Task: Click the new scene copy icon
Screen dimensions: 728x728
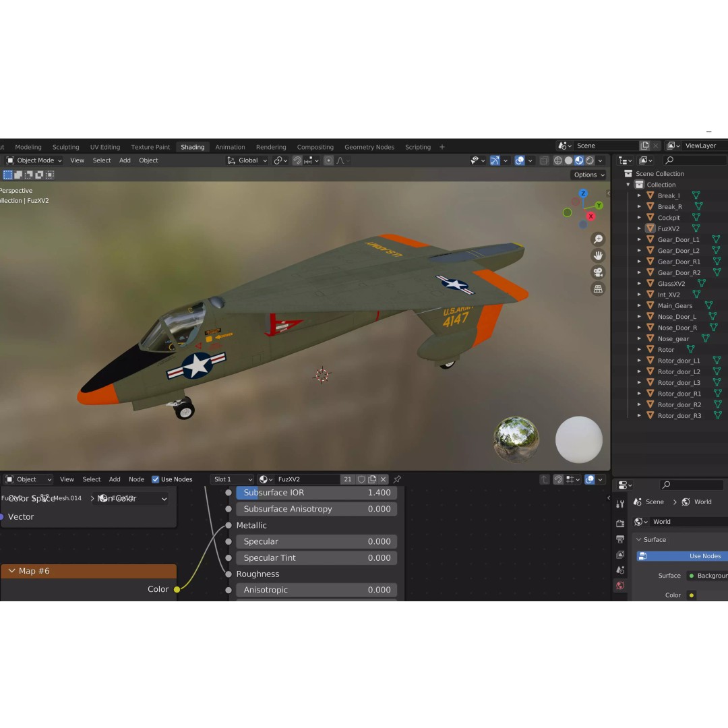Action: [x=644, y=146]
